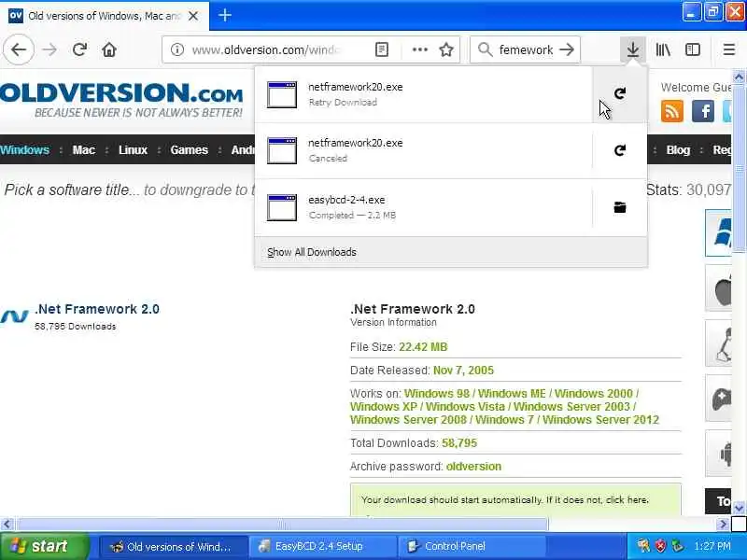Click Show All Downloads
The image size is (747, 560).
(312, 252)
